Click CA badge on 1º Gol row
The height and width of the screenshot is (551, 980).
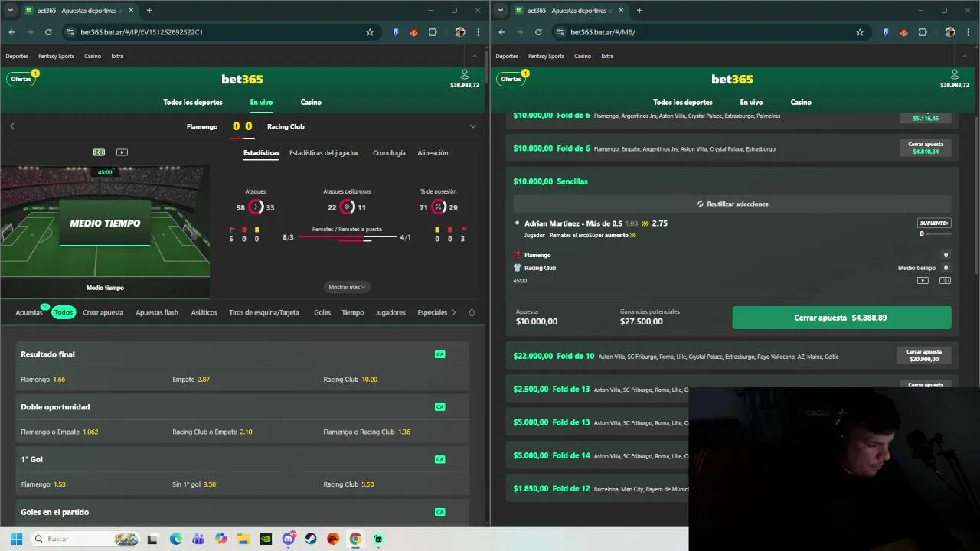click(x=439, y=459)
